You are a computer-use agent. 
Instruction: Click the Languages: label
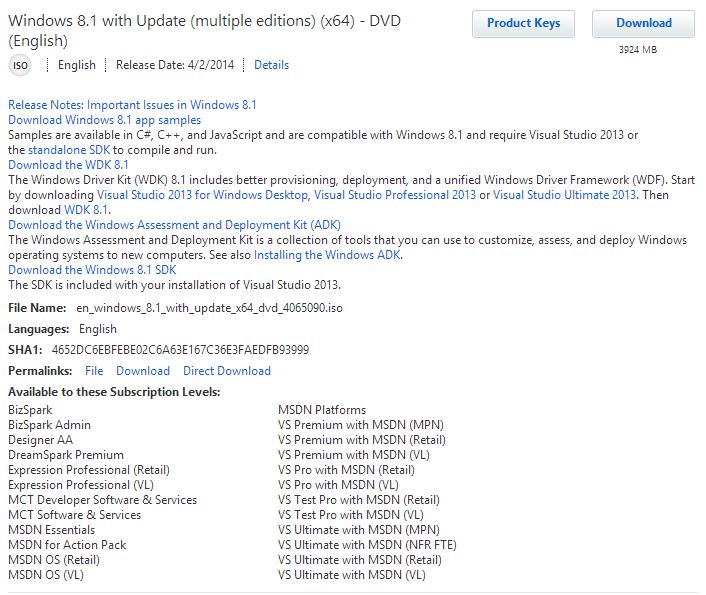pyautogui.click(x=39, y=329)
